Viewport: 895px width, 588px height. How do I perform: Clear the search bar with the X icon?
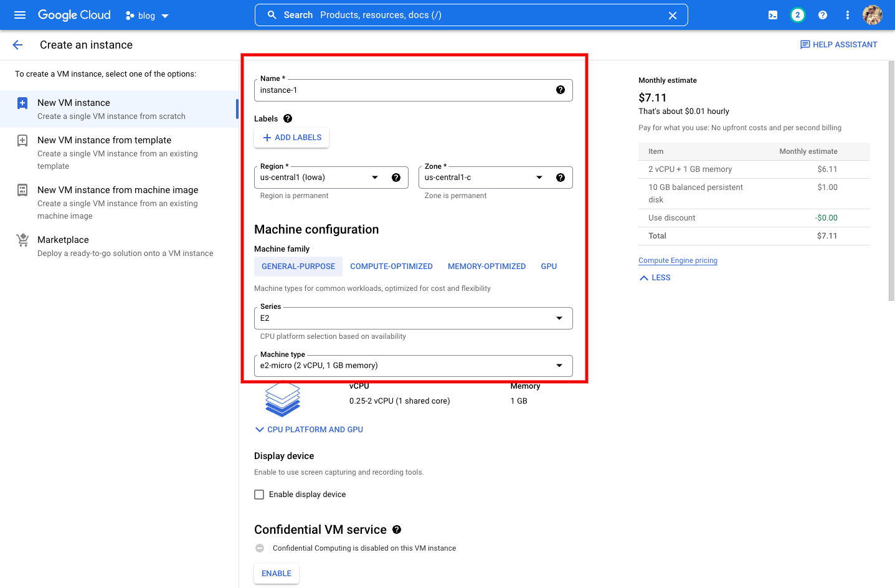(x=673, y=16)
